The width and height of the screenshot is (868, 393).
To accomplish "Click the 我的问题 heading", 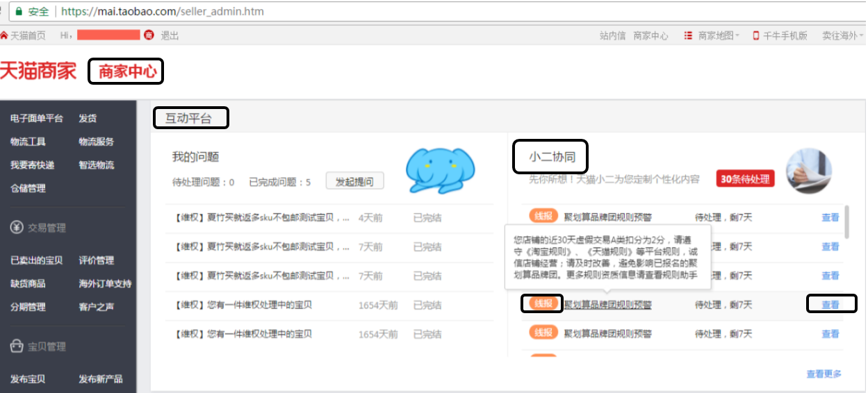I will [195, 158].
